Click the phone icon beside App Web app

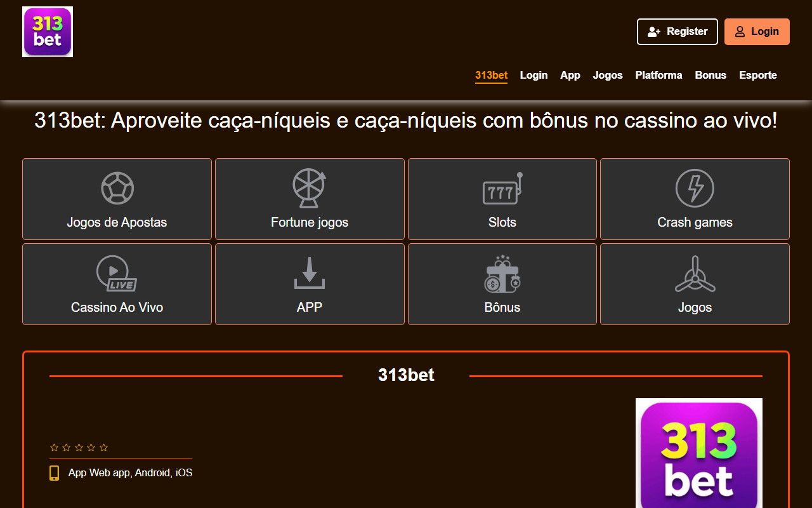click(55, 473)
